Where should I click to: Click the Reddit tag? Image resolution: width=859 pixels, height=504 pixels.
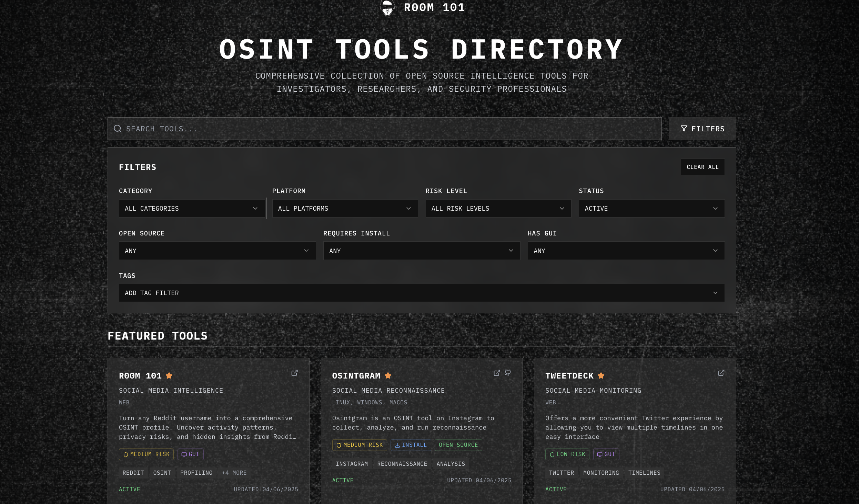133,473
